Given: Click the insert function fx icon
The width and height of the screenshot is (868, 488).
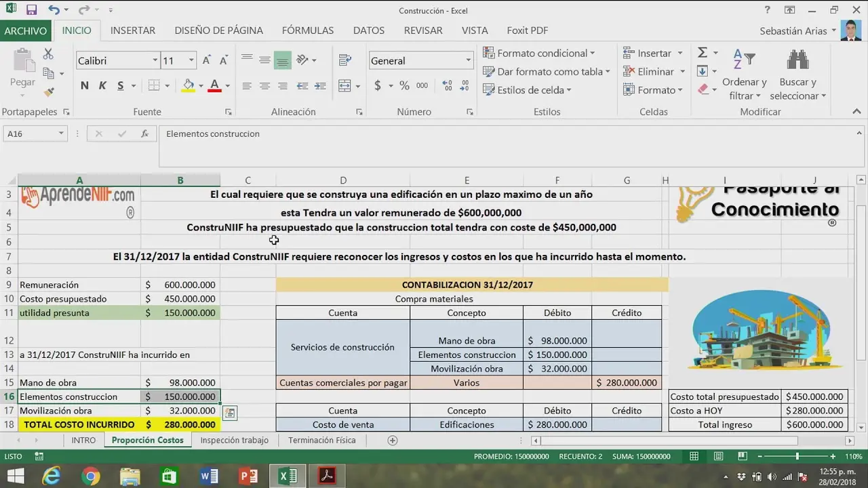Looking at the screenshot, I should pyautogui.click(x=144, y=134).
